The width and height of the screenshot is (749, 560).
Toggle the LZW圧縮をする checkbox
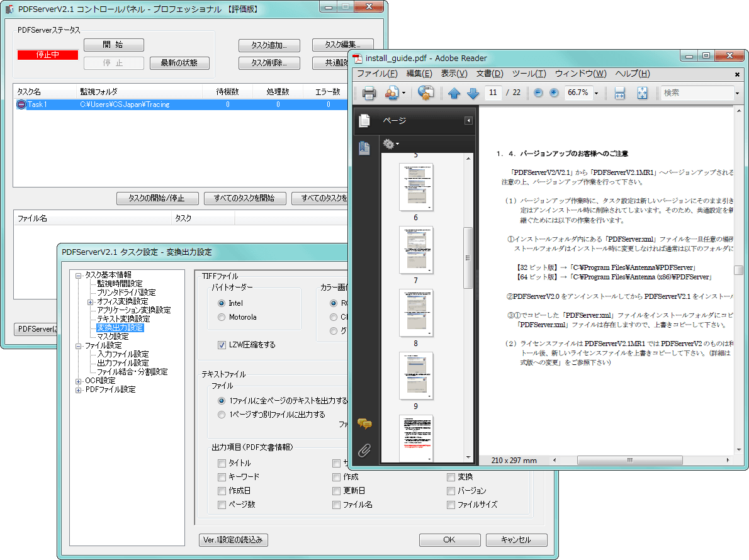[x=222, y=345]
